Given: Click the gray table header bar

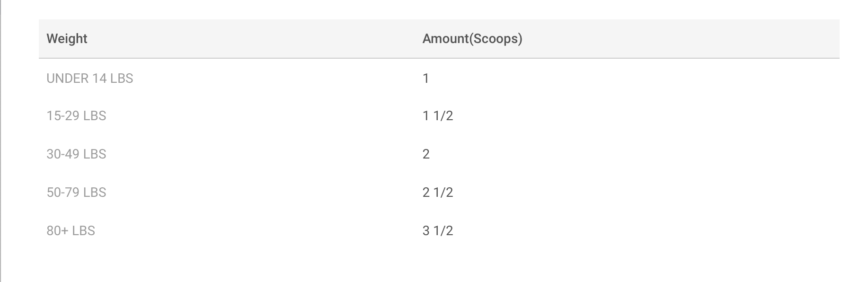Looking at the screenshot, I should pyautogui.click(x=439, y=39).
